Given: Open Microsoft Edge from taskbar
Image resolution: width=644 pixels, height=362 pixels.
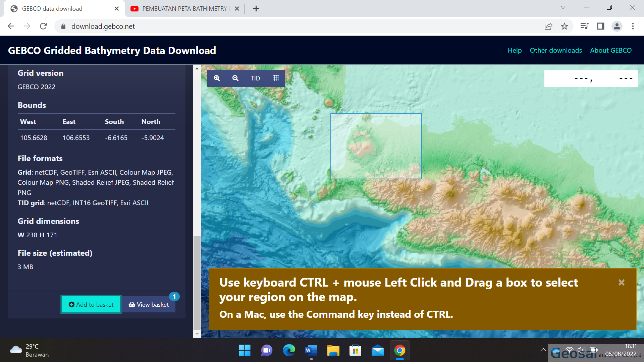Looking at the screenshot, I should pos(289,351).
